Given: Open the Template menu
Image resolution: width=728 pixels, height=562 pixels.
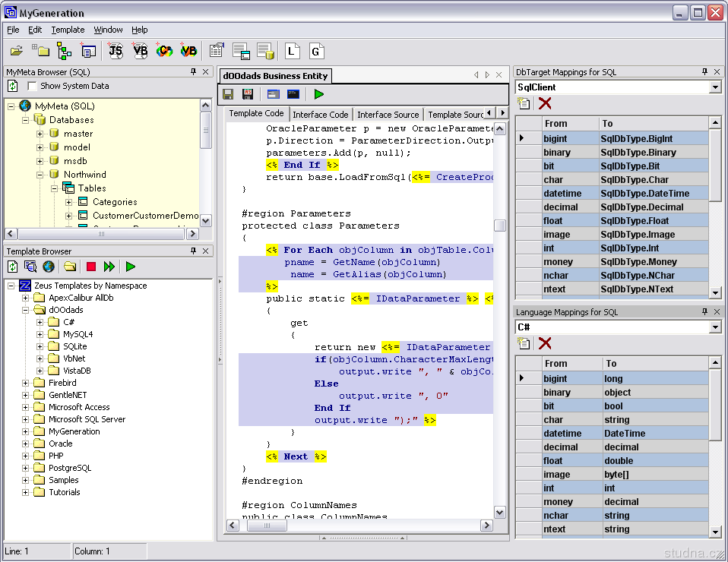Looking at the screenshot, I should coord(68,30).
